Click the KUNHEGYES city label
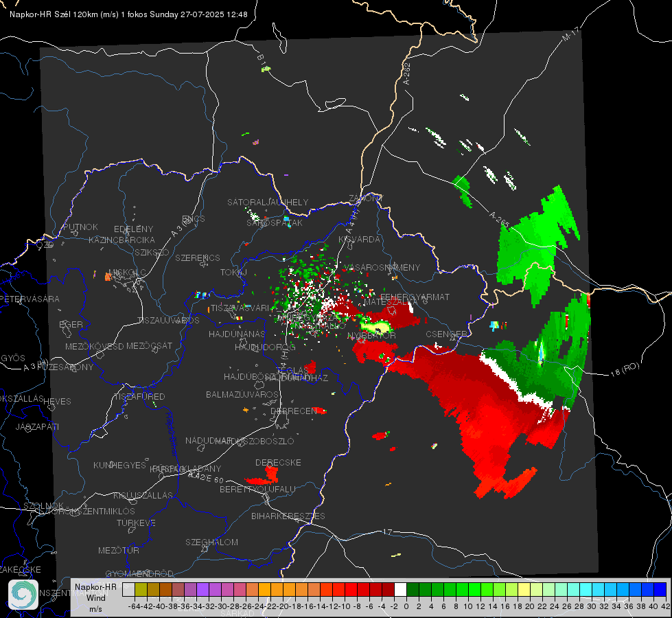This screenshot has height=618, width=672. (x=120, y=465)
